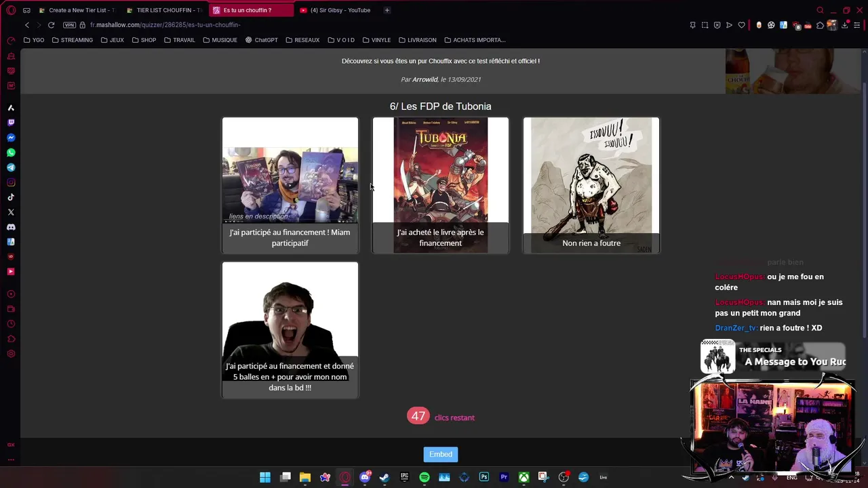Open Spotify from the taskbar
This screenshot has height=488, width=868.
[x=425, y=477]
